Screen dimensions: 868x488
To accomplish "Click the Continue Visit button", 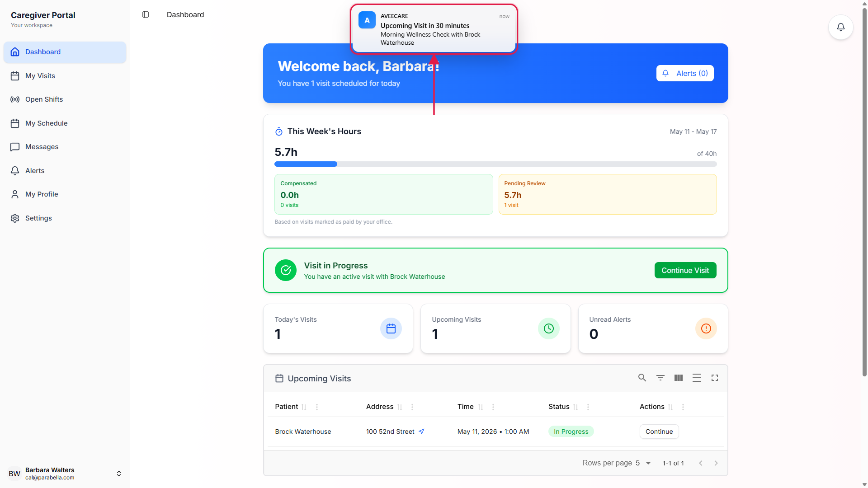I will (685, 270).
